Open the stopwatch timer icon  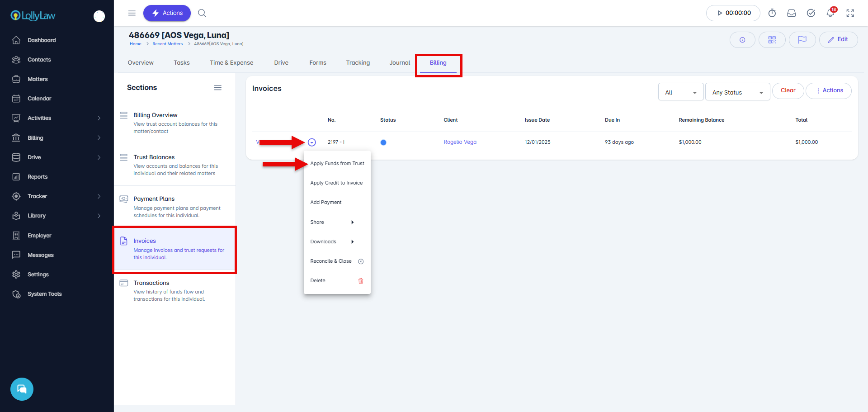[x=772, y=13]
